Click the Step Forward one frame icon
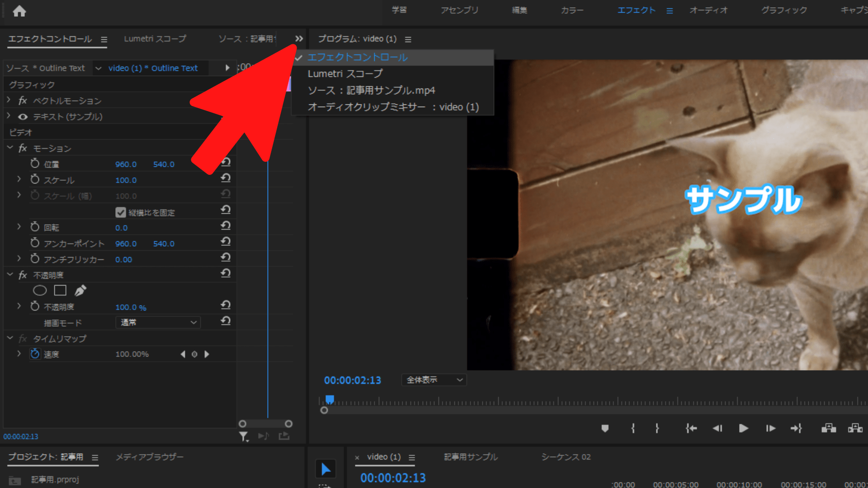The image size is (868, 488). [x=770, y=428]
